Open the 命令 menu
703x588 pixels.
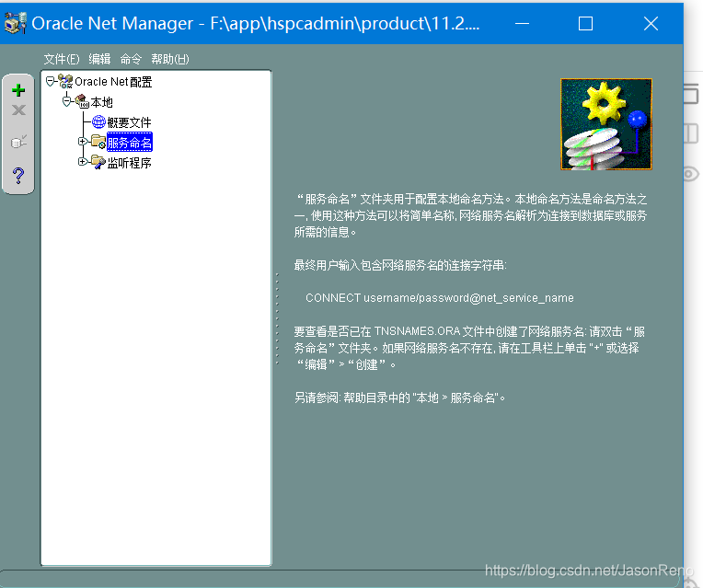coord(131,59)
